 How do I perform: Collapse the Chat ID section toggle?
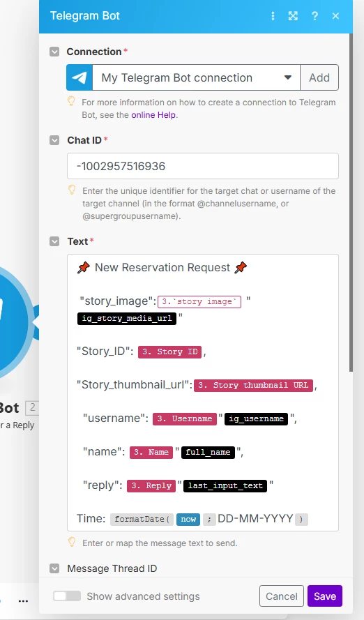pos(54,140)
